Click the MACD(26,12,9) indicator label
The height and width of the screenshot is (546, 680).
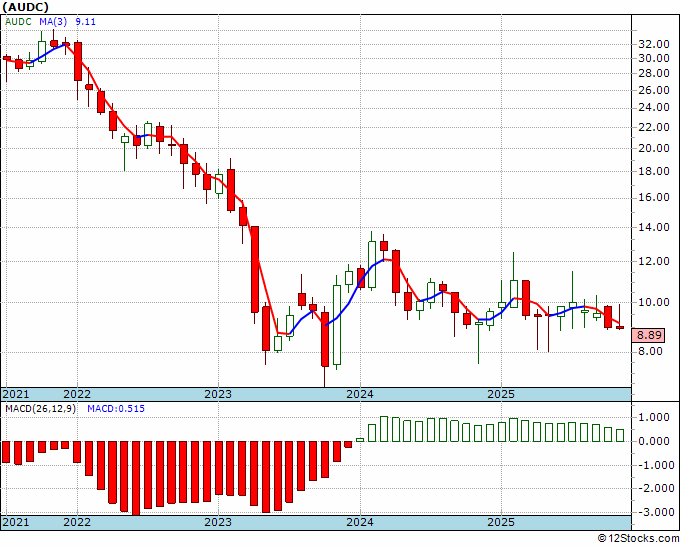pyautogui.click(x=40, y=409)
